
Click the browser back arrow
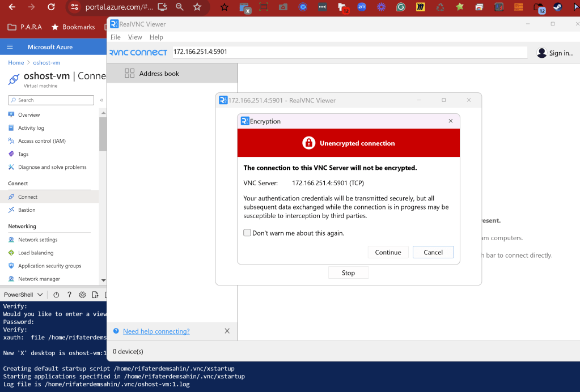[12, 7]
